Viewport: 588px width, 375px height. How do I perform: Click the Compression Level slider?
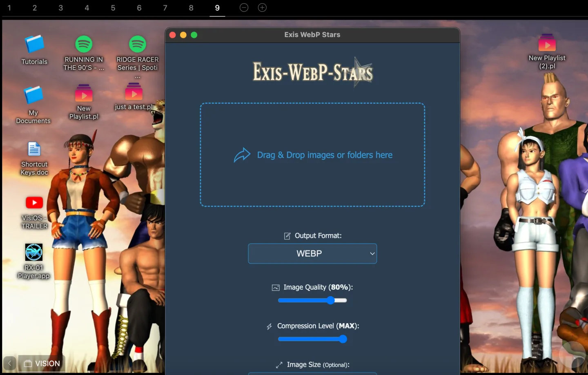tap(312, 339)
